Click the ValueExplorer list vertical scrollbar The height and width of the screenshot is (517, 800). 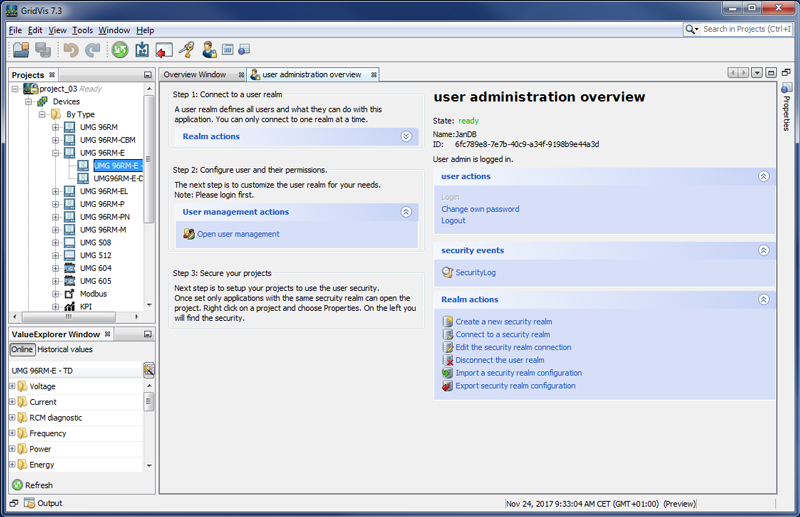tap(149, 401)
